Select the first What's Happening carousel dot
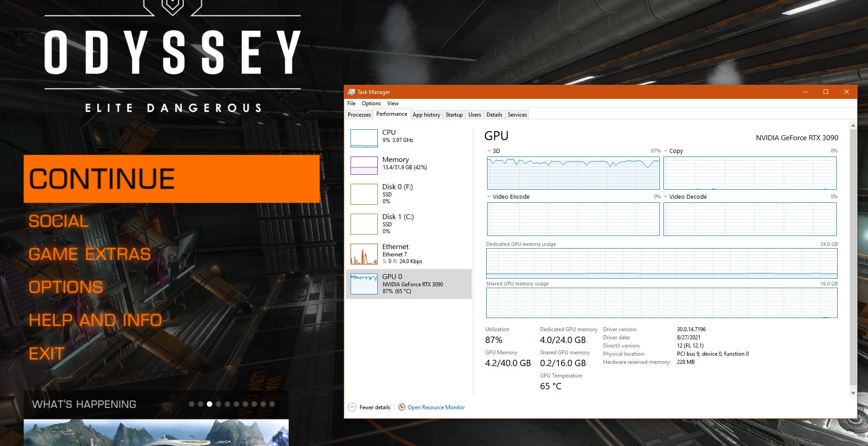The width and height of the screenshot is (868, 446). (x=191, y=404)
